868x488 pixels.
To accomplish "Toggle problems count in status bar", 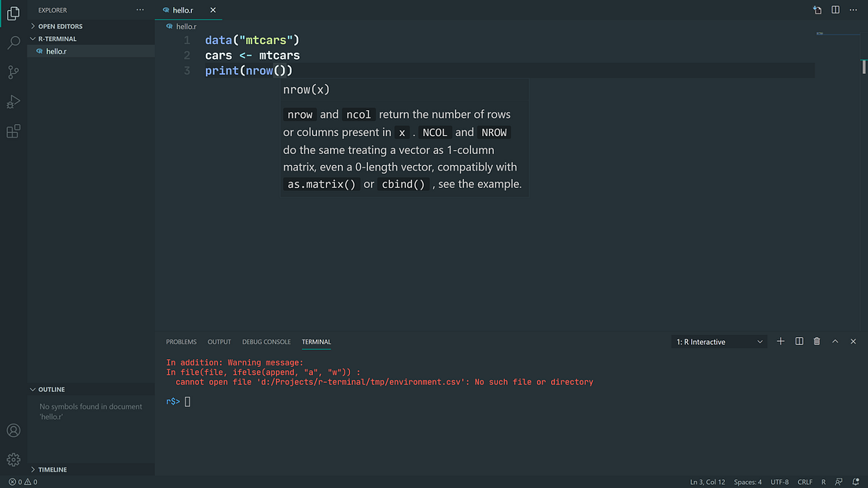I will [x=20, y=481].
